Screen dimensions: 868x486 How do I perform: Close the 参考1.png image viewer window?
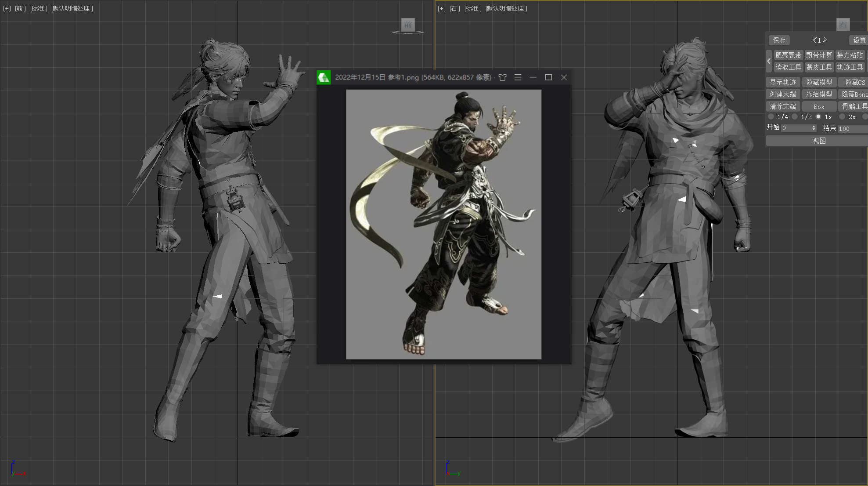tap(564, 77)
